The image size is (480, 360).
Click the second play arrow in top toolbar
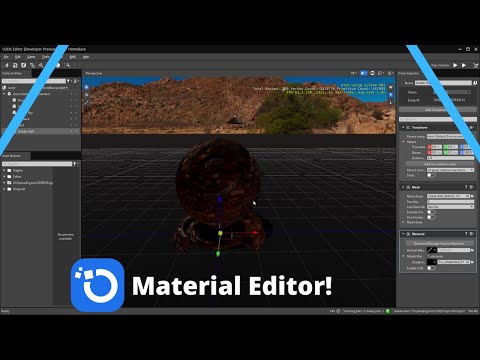point(464,65)
